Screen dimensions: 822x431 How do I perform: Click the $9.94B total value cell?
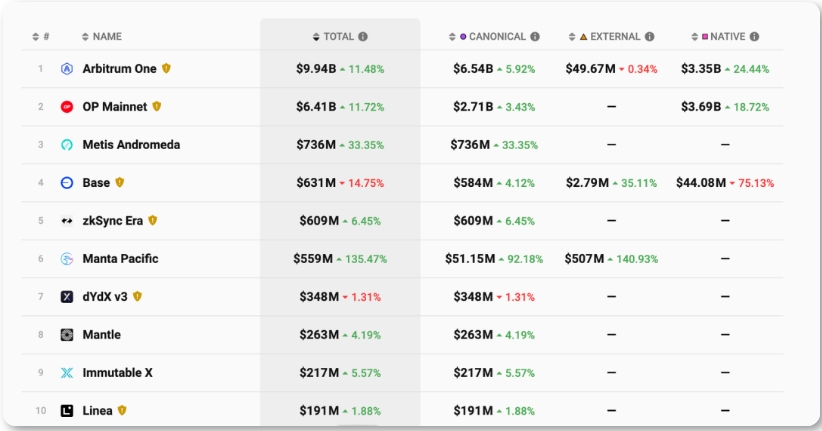pos(316,69)
